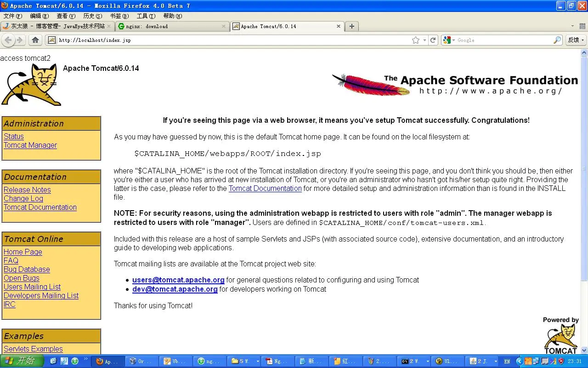This screenshot has height=368, width=588.
Task: Reload the page with the refresh icon
Action: (433, 40)
